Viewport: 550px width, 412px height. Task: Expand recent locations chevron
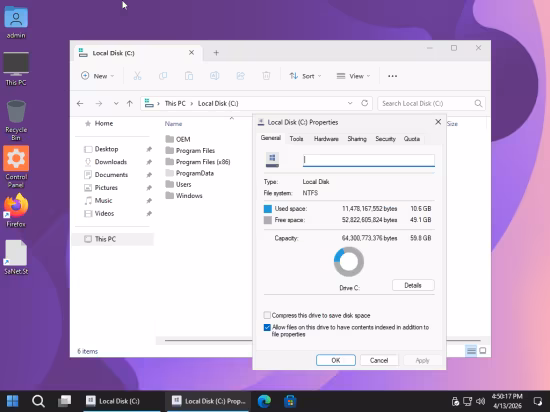(x=116, y=103)
